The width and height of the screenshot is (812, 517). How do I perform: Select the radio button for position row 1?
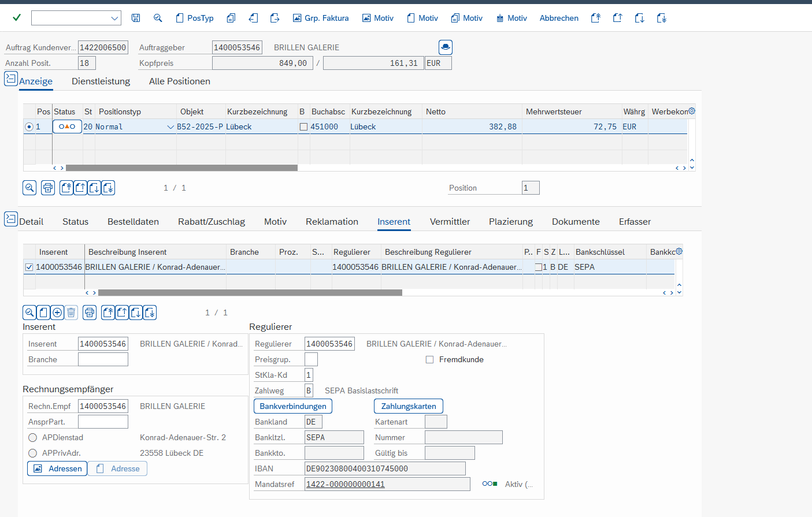click(29, 127)
